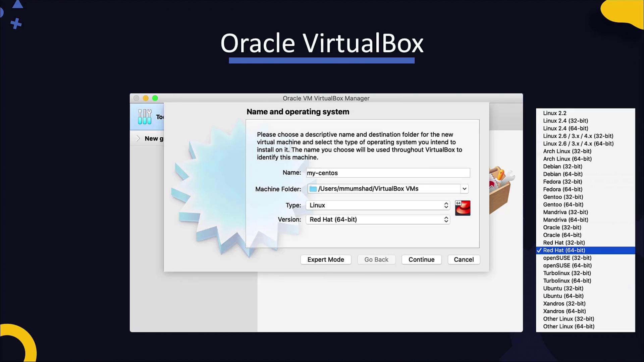
Task: Click the Tools icon in the sidebar
Action: (x=145, y=117)
